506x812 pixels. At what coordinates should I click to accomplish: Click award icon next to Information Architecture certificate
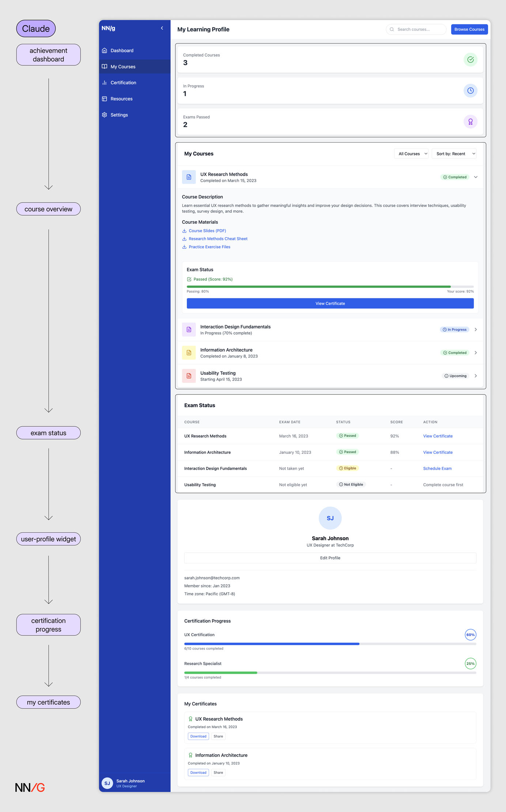(x=190, y=755)
